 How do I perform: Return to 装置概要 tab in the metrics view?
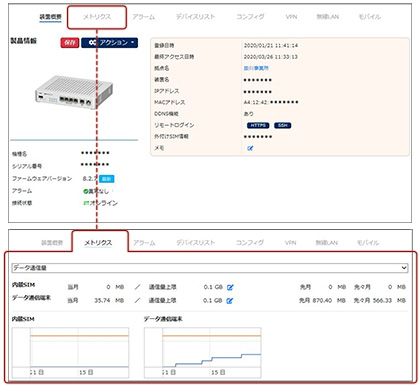pyautogui.click(x=52, y=243)
